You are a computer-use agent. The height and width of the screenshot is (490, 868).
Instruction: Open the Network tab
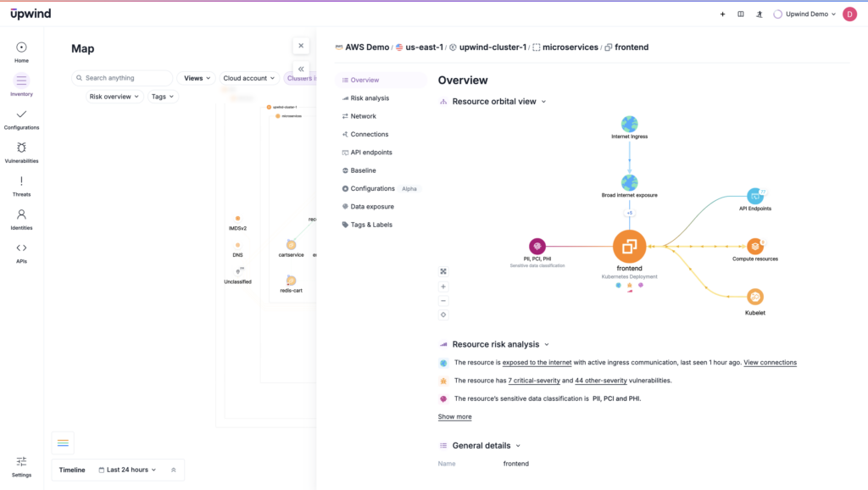tap(381, 116)
